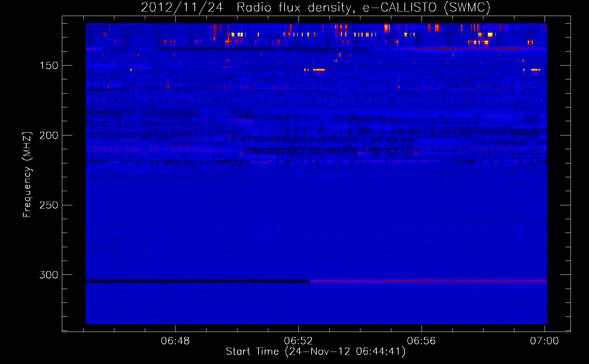The image size is (589, 364).
Task: Click the 300 frequency tick label
Action: coord(49,275)
